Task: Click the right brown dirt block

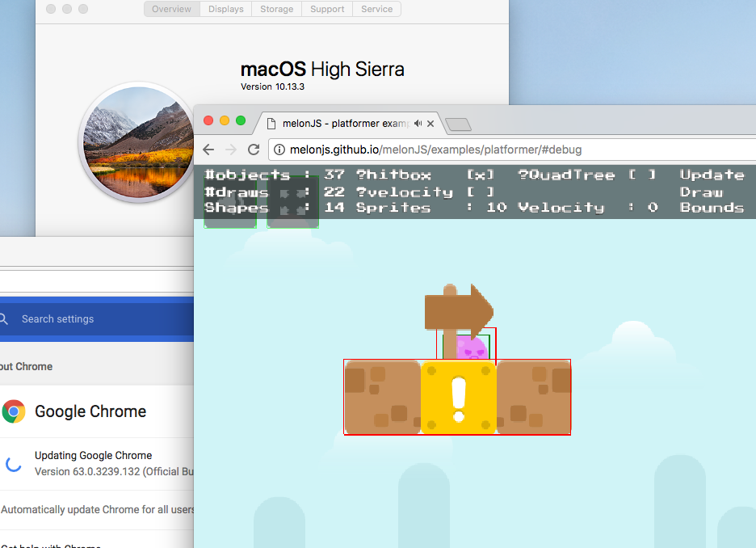Action: coord(534,397)
